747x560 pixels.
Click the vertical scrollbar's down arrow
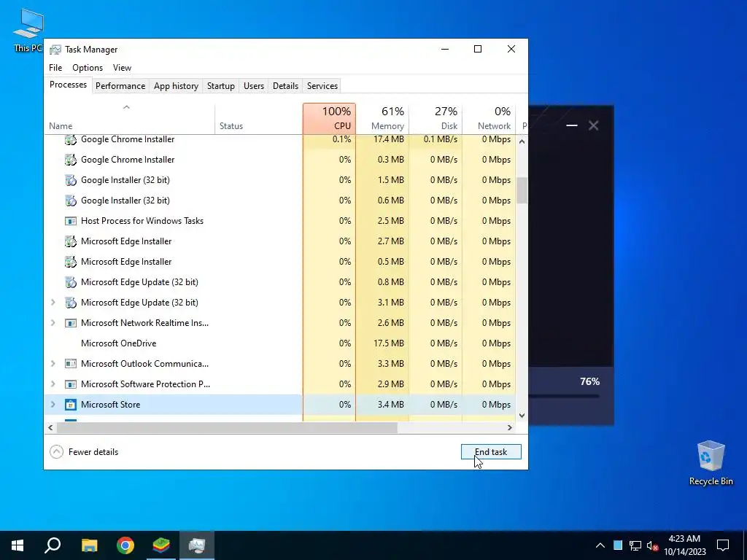(522, 416)
